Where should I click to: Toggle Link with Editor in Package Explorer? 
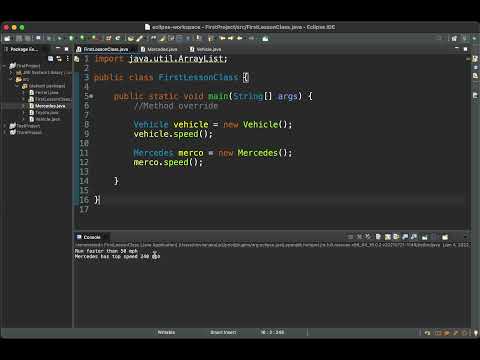(59, 59)
